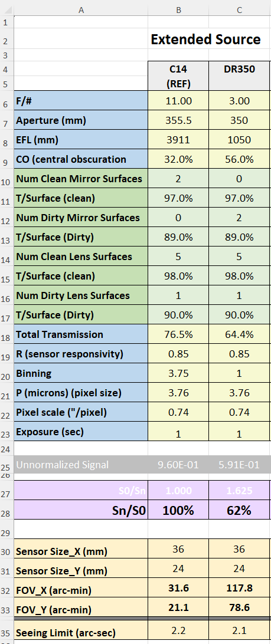The height and width of the screenshot is (644, 271).
Task: Select C14 Sensor Size_X value 36
Action: [178, 549]
